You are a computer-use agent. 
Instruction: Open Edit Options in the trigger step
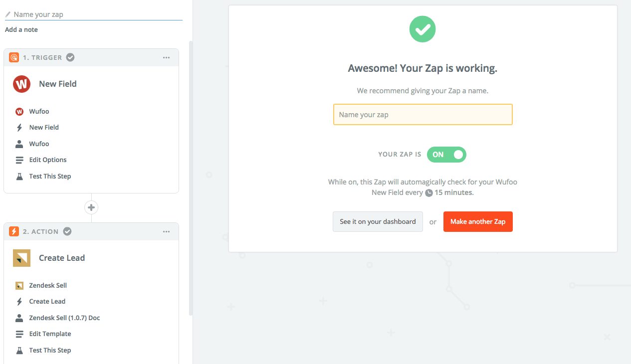[48, 160]
